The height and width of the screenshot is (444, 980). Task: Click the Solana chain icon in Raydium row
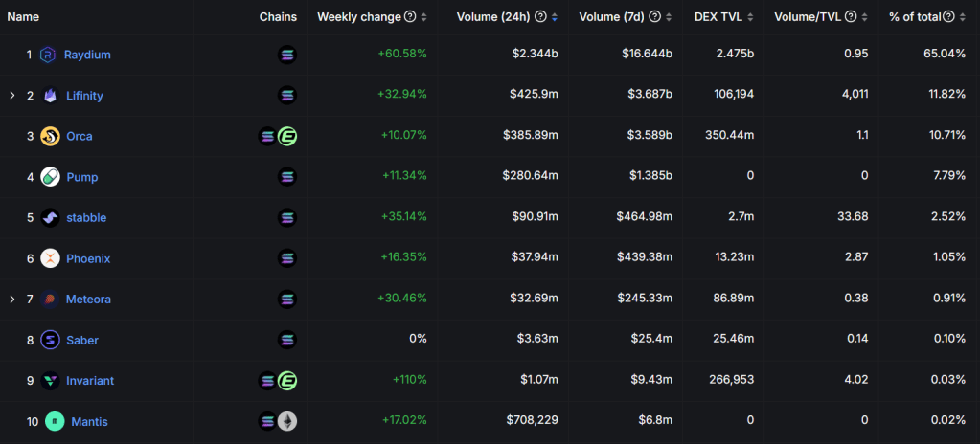click(x=287, y=55)
